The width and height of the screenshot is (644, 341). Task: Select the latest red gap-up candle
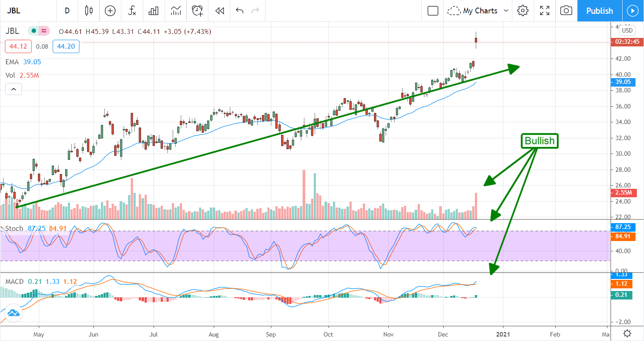pos(476,40)
